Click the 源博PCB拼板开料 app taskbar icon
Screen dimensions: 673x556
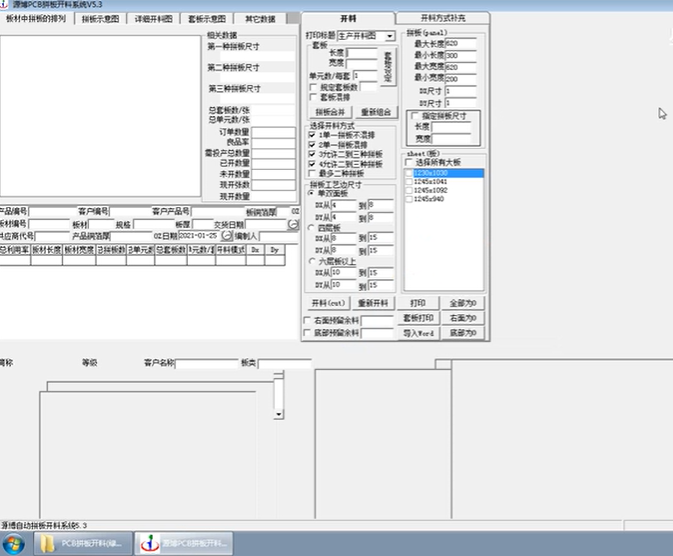184,543
